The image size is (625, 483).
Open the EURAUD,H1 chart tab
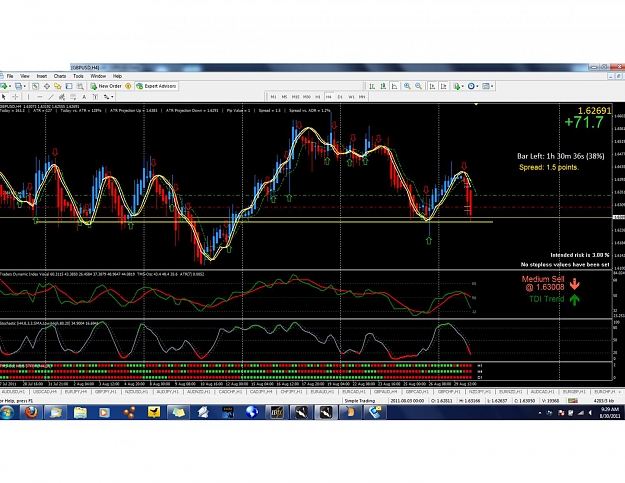click(322, 392)
